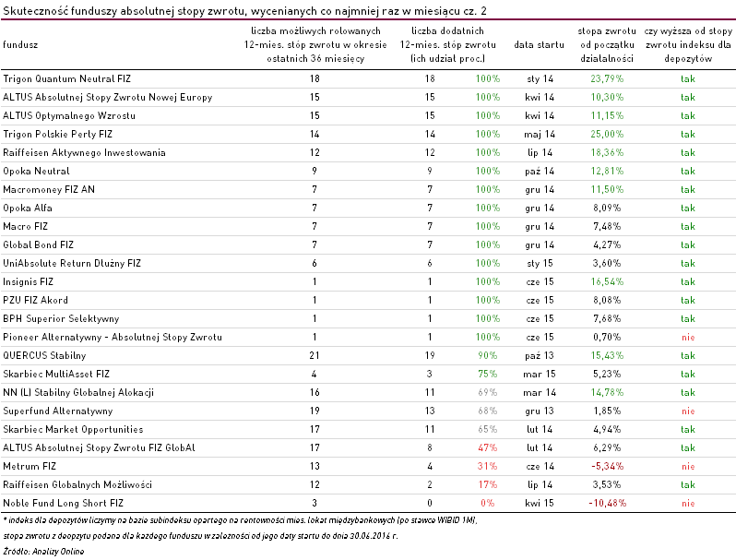Select ALTUS Absolutnej Stopy Zwrotu Nowej Europy
The height and width of the screenshot is (560, 736).
coord(108,97)
